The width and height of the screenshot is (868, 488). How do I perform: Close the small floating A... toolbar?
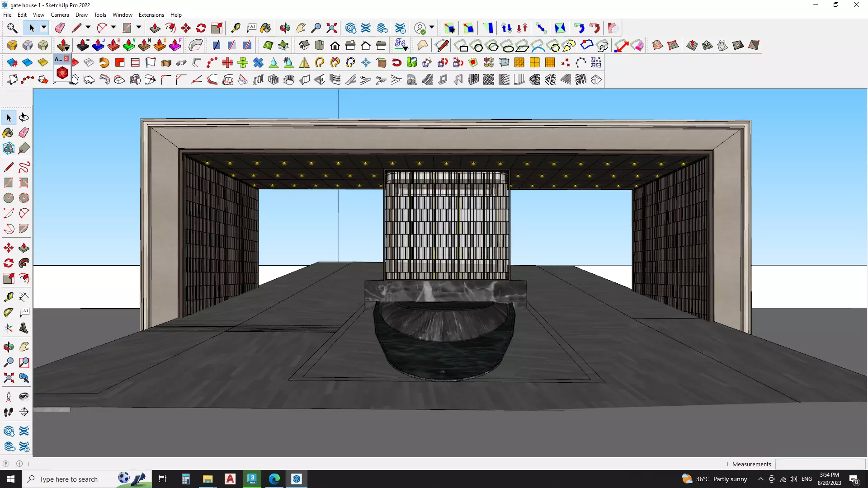click(66, 59)
